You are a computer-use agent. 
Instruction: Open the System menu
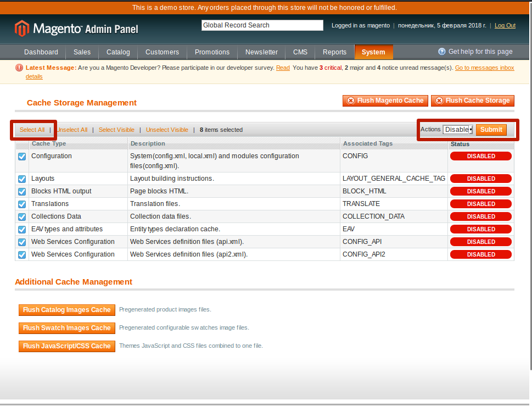(x=373, y=52)
